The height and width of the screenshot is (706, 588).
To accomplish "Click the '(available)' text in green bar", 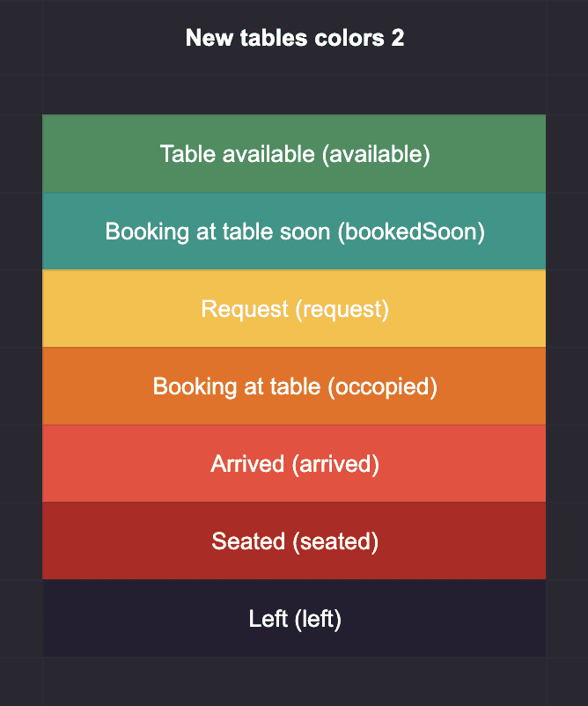I will [x=376, y=154].
